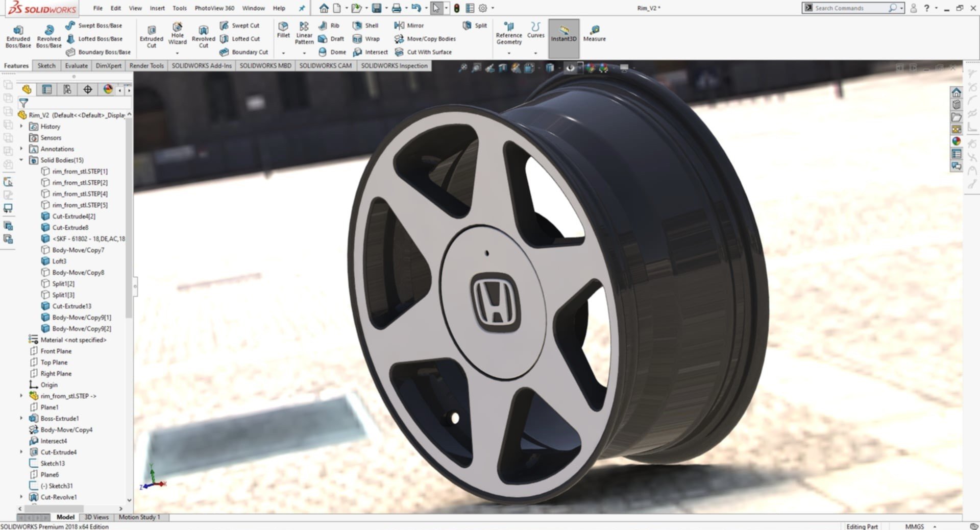This screenshot has width=980, height=530.
Task: Select the Rib tool
Action: pos(329,26)
